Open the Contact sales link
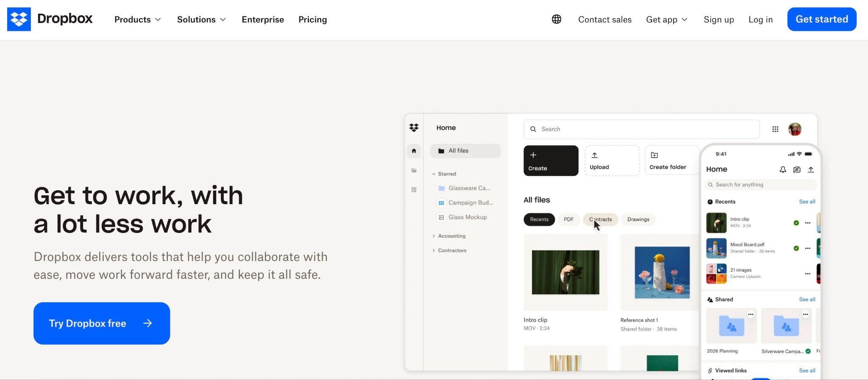The width and height of the screenshot is (868, 380). (605, 19)
